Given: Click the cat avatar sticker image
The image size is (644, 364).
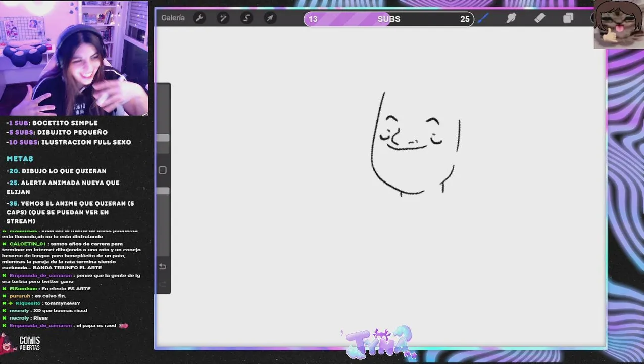Looking at the screenshot, I should (x=619, y=24).
